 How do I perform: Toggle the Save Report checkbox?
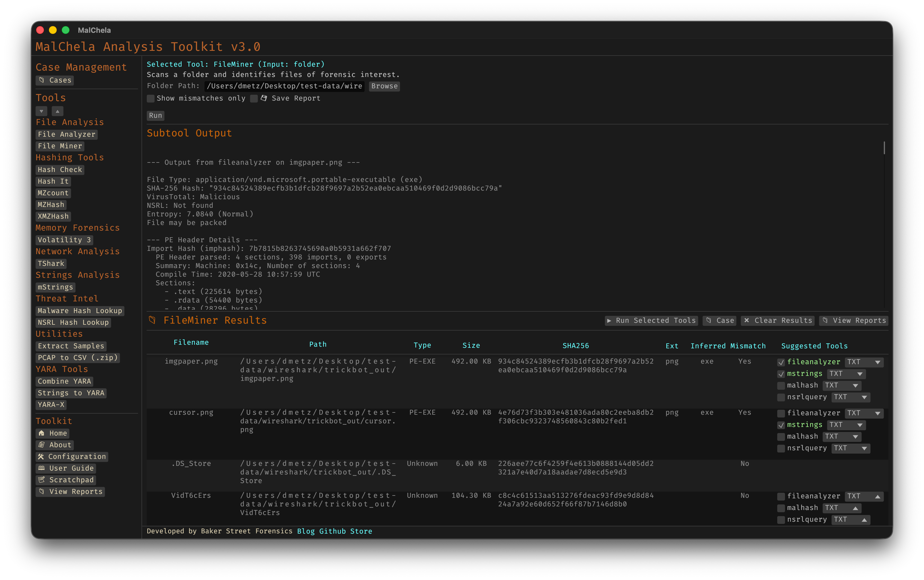[254, 99]
